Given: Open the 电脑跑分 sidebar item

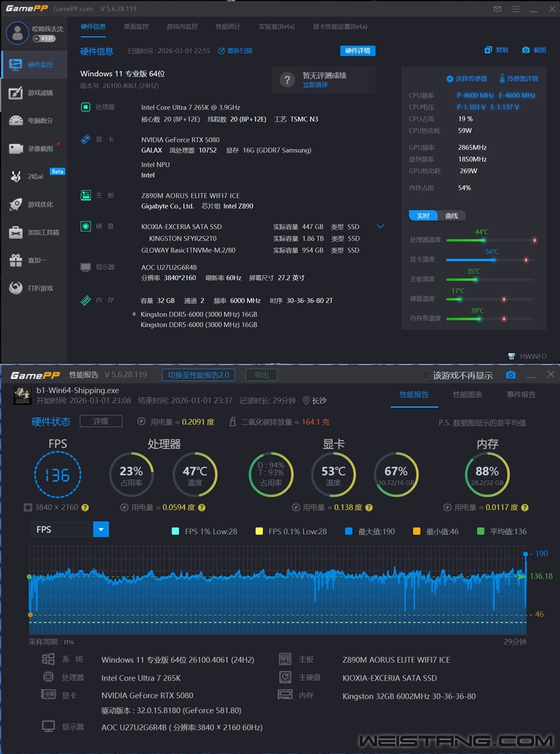Looking at the screenshot, I should coord(34,120).
